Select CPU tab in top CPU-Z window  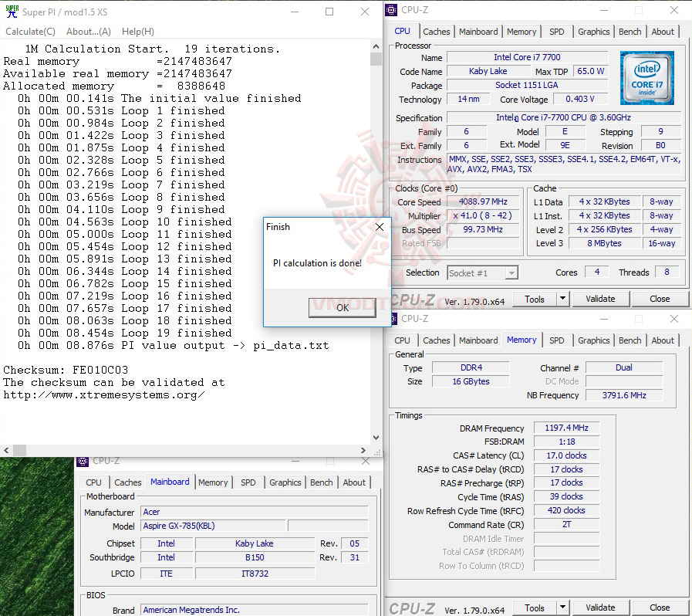[x=402, y=31]
